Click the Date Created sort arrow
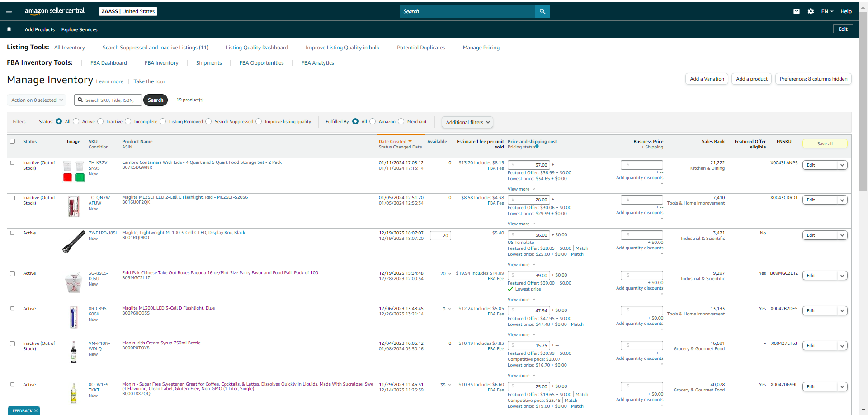868x415 pixels. (x=410, y=142)
